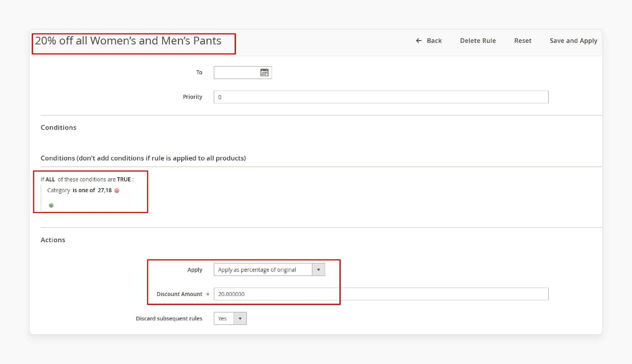The image size is (632, 364).
Task: Click the Actions section label
Action: coord(53,240)
